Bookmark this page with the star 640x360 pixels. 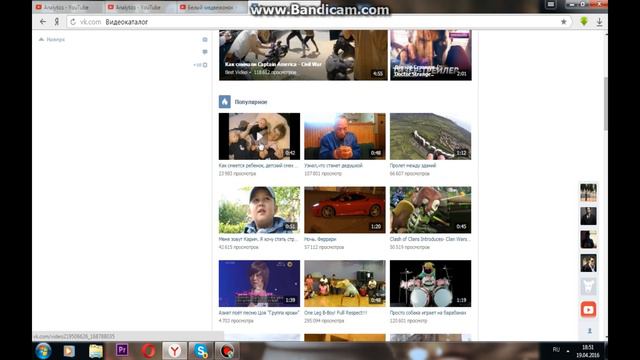[563, 22]
